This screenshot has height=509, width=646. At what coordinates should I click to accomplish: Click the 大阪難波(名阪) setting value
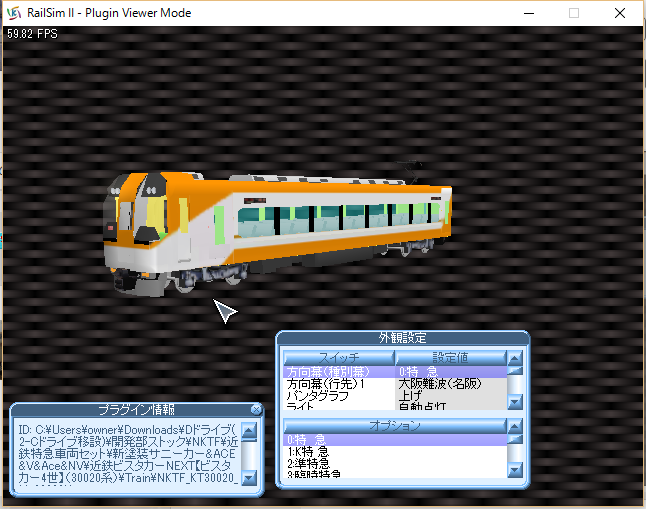click(x=451, y=384)
